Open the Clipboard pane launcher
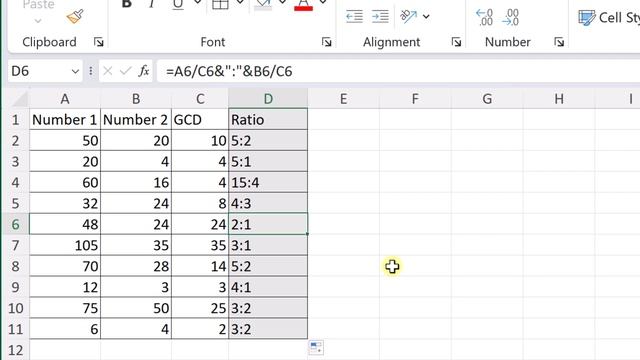This screenshot has width=640, height=360. pos(98,42)
